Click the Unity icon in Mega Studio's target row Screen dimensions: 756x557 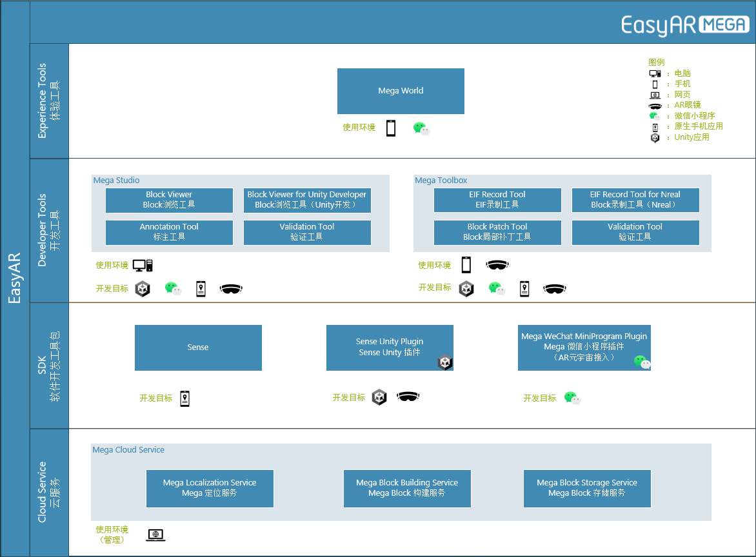pos(143,289)
